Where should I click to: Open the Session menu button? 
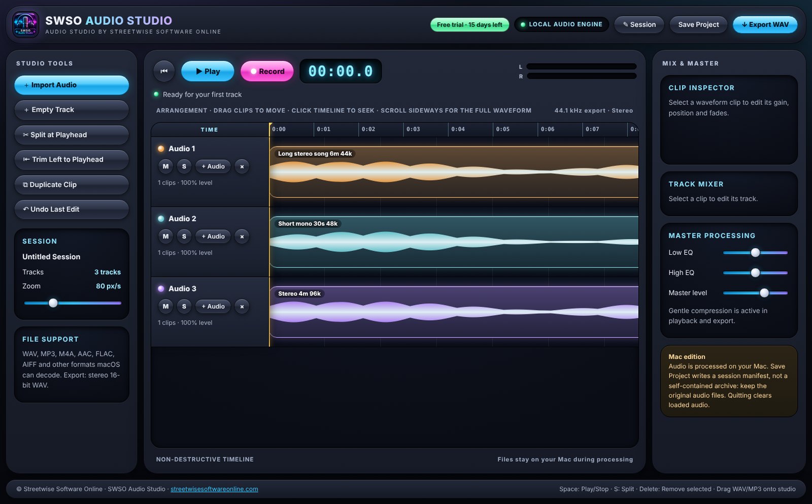pyautogui.click(x=639, y=24)
